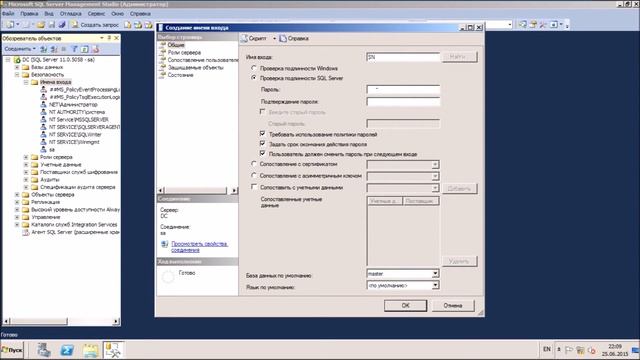Click the Имя входа input field
The height and width of the screenshot is (360, 640).
tap(403, 57)
